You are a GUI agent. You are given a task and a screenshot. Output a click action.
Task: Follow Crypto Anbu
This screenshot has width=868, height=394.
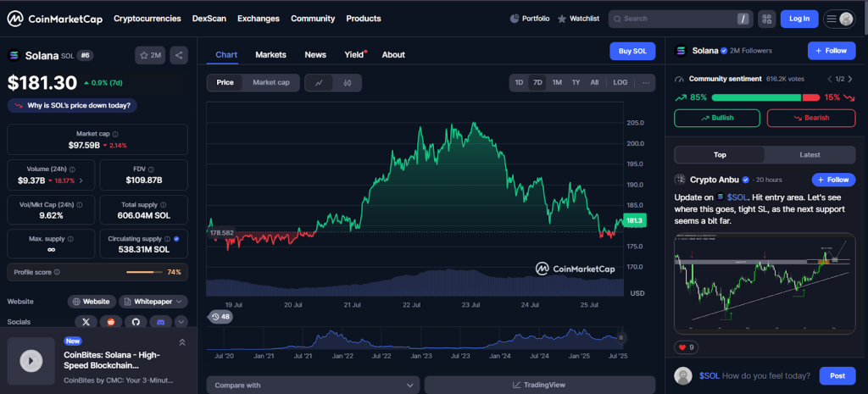point(834,180)
